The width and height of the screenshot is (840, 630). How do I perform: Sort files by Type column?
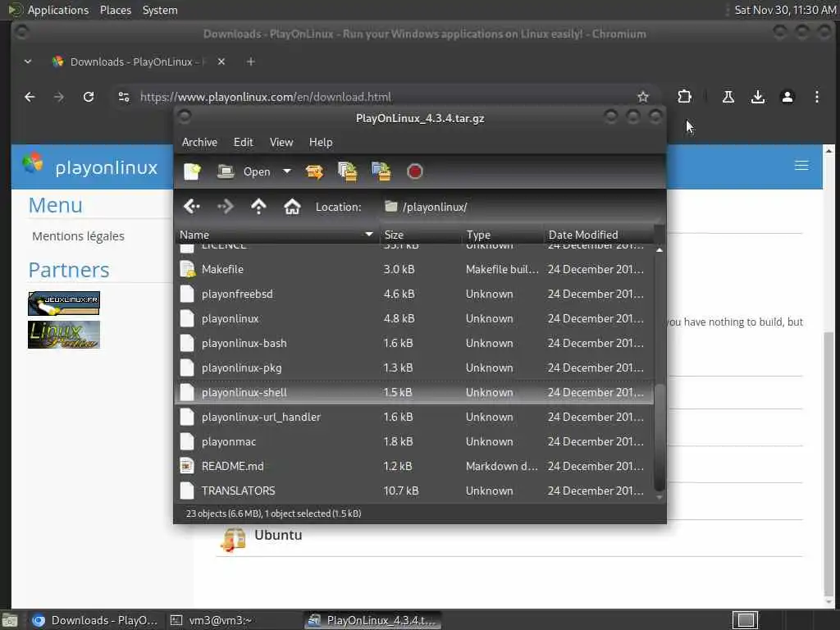503,235
